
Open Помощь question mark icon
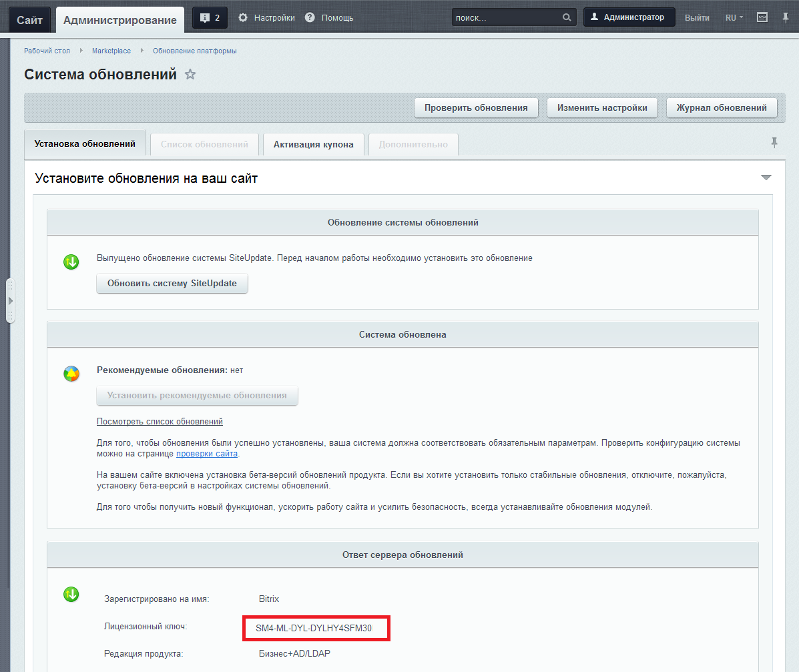pyautogui.click(x=310, y=18)
